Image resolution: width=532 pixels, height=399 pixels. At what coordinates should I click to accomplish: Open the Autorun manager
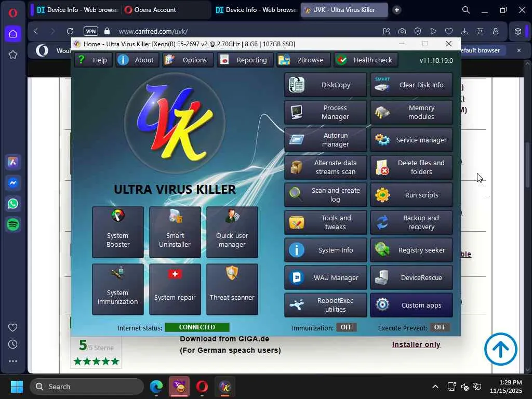325,140
